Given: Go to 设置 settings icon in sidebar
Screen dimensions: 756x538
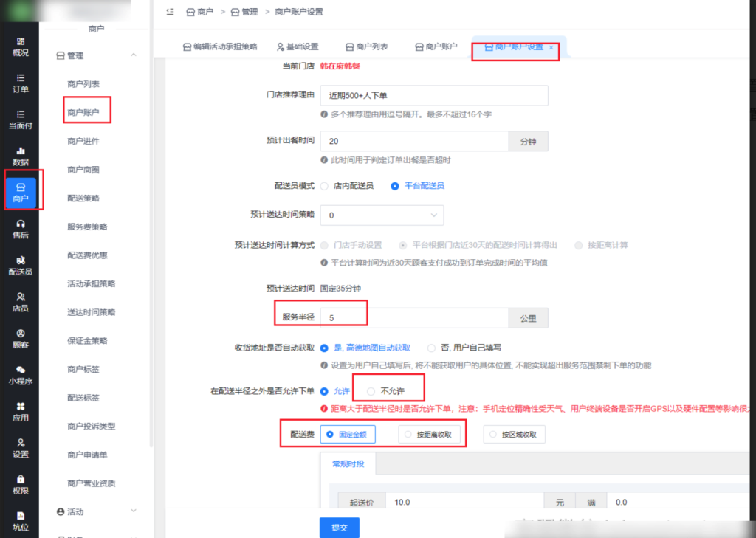Looking at the screenshot, I should [21, 443].
